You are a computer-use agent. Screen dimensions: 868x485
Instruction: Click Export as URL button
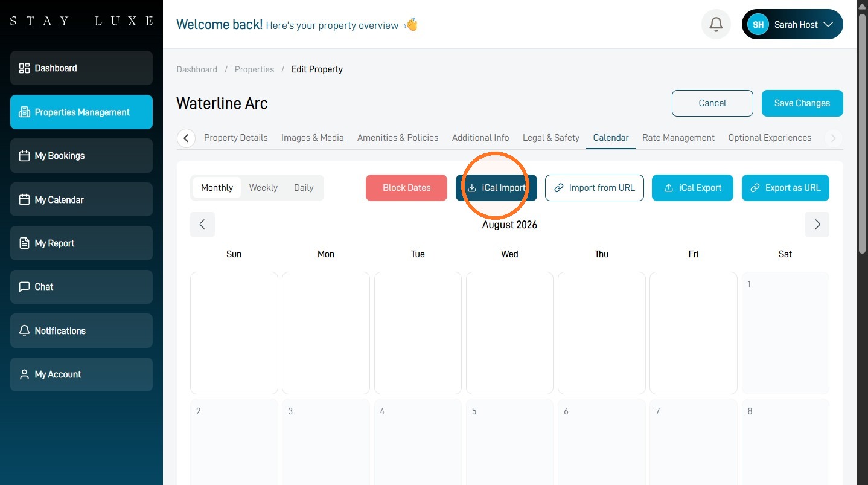click(x=785, y=188)
